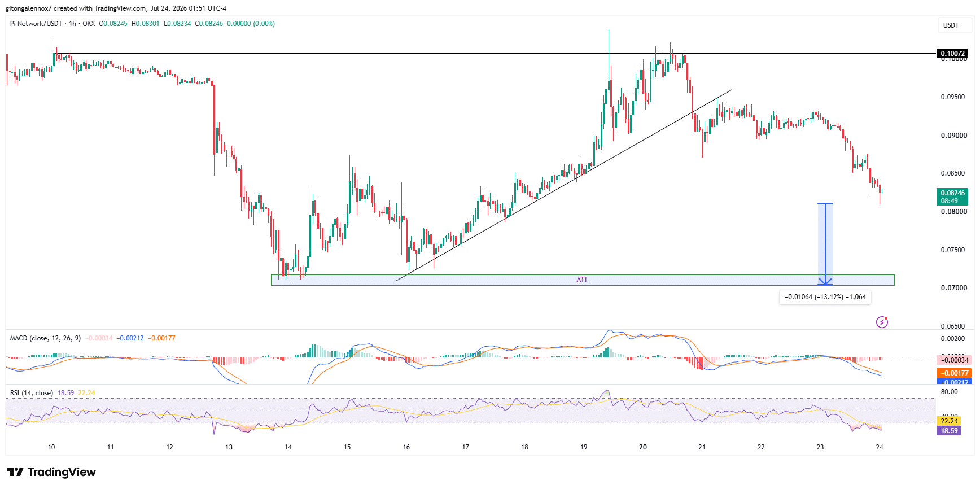
Task: Click the MACD histogram -0.00034 tag
Action: point(954,360)
